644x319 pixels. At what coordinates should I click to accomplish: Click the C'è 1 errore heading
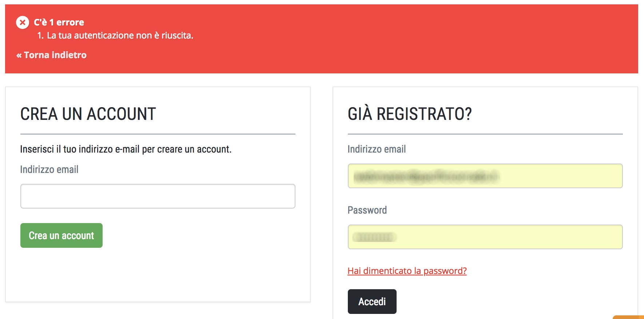point(59,23)
